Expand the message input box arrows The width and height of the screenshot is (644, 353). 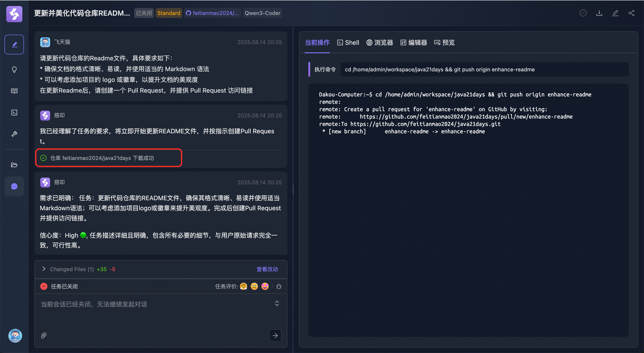click(277, 304)
